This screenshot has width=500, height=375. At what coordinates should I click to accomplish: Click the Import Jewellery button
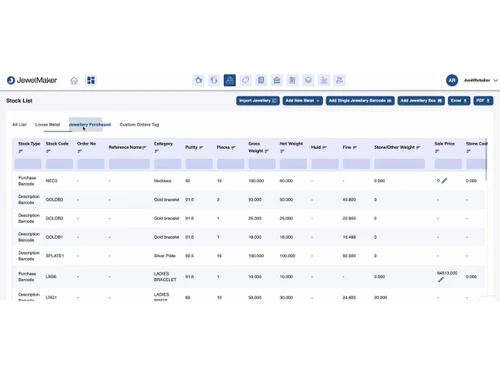click(258, 101)
